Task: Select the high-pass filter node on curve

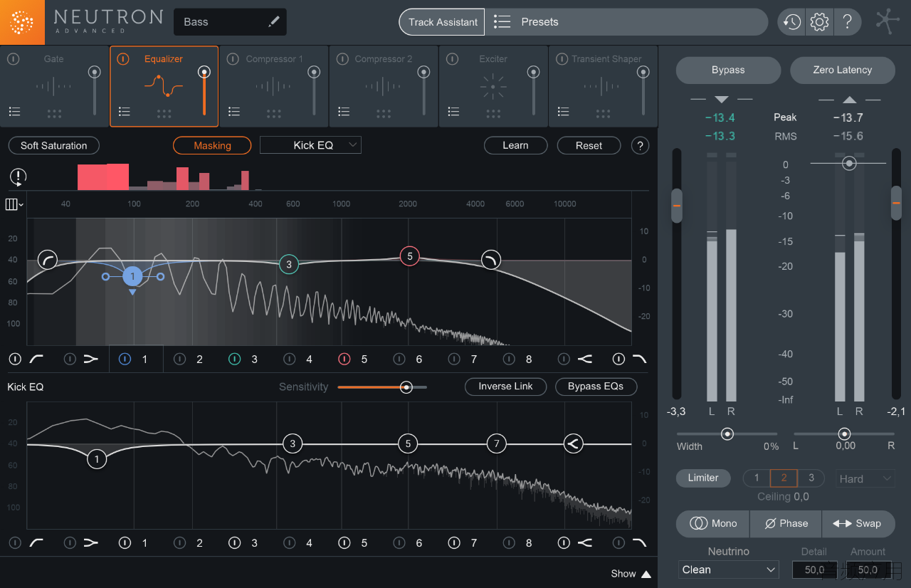Action: (48, 260)
